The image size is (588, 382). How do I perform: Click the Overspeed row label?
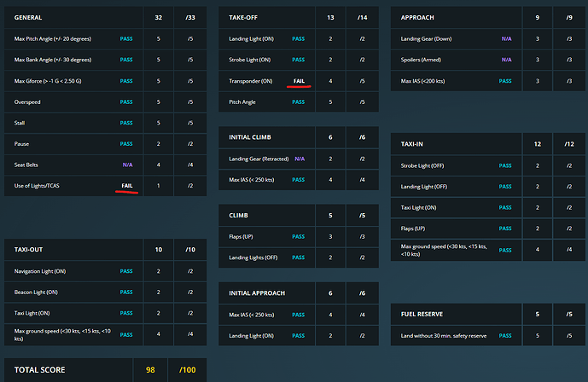32,101
